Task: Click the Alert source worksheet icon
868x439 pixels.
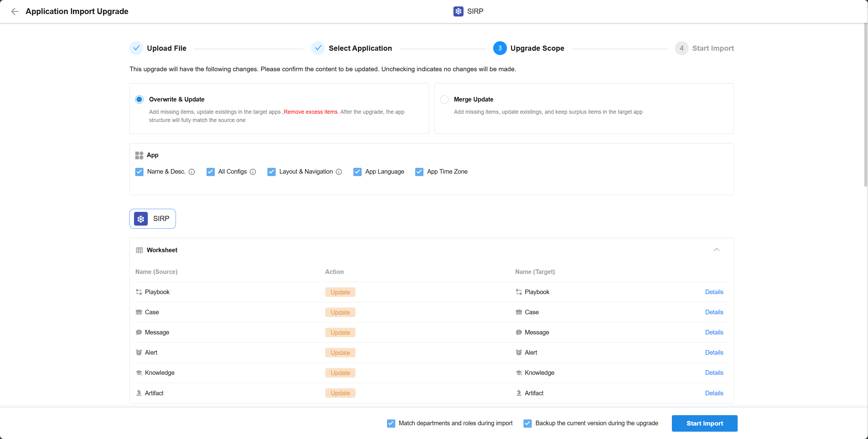Action: (x=139, y=352)
